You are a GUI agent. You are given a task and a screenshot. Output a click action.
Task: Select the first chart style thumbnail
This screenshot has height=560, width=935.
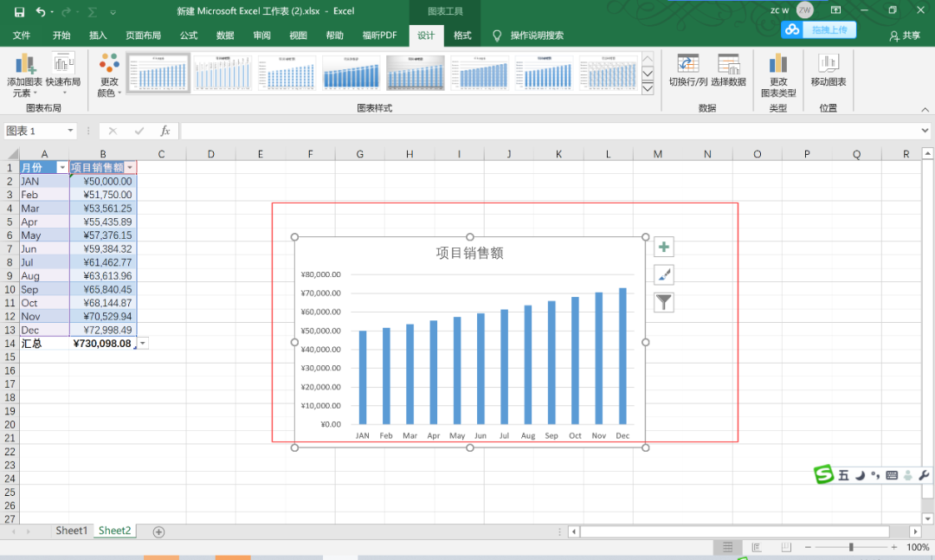(157, 74)
